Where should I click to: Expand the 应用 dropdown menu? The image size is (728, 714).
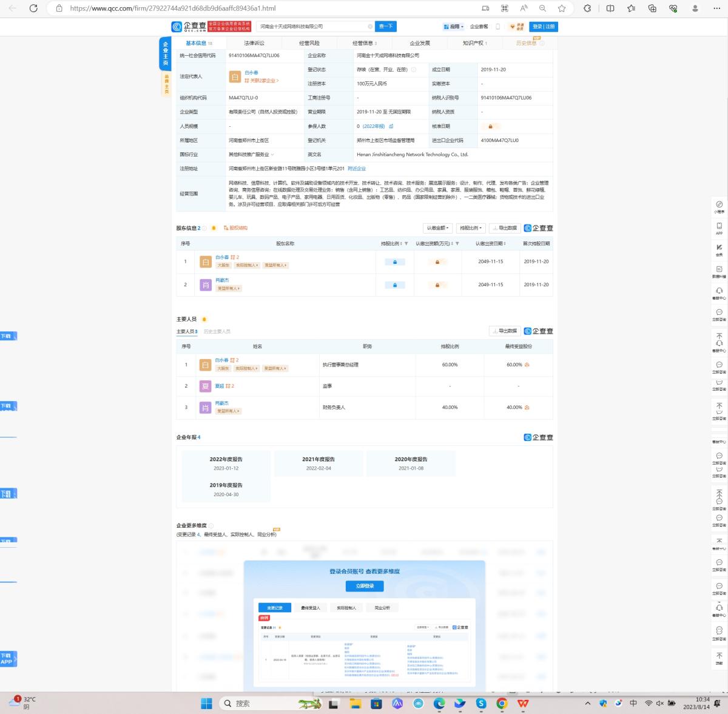454,27
